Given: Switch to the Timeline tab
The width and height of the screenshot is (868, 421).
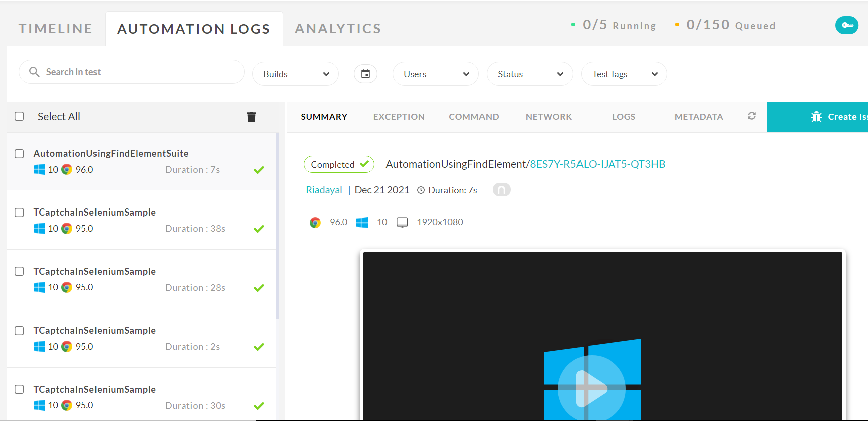Looking at the screenshot, I should (55, 29).
